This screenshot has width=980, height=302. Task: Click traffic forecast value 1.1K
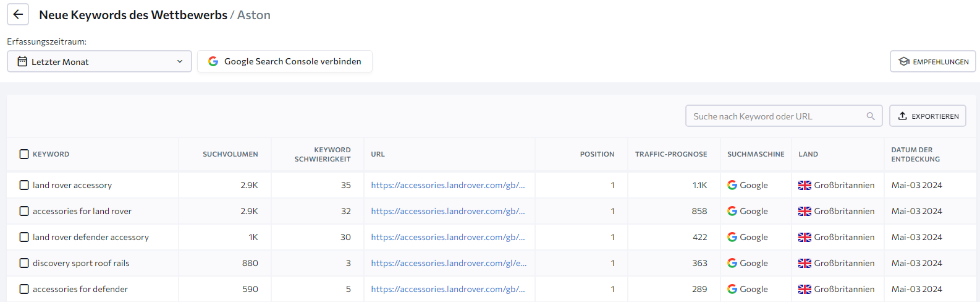coord(699,185)
